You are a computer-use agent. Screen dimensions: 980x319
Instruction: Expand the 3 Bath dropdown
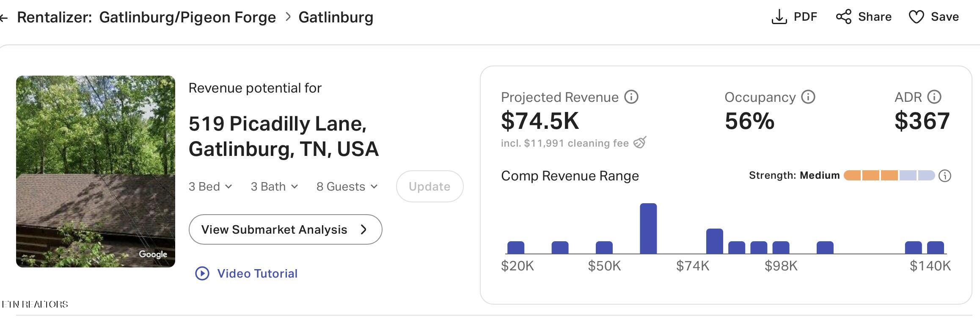pos(274,186)
